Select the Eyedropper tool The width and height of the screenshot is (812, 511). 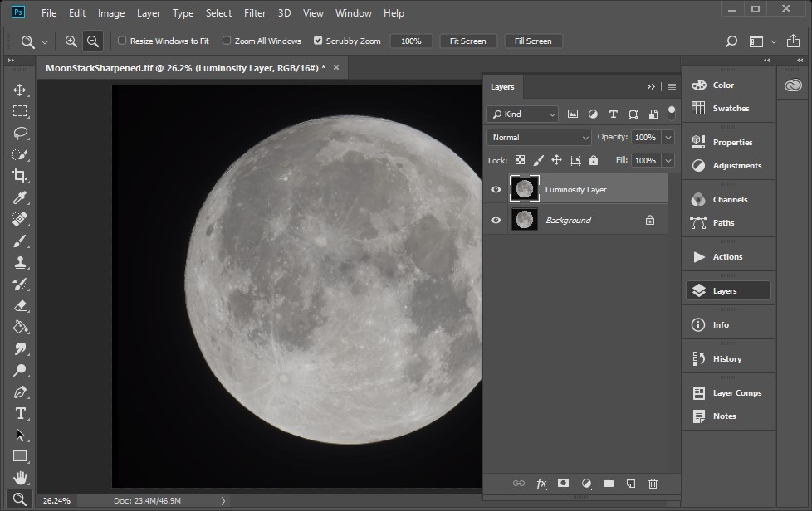[x=20, y=197]
